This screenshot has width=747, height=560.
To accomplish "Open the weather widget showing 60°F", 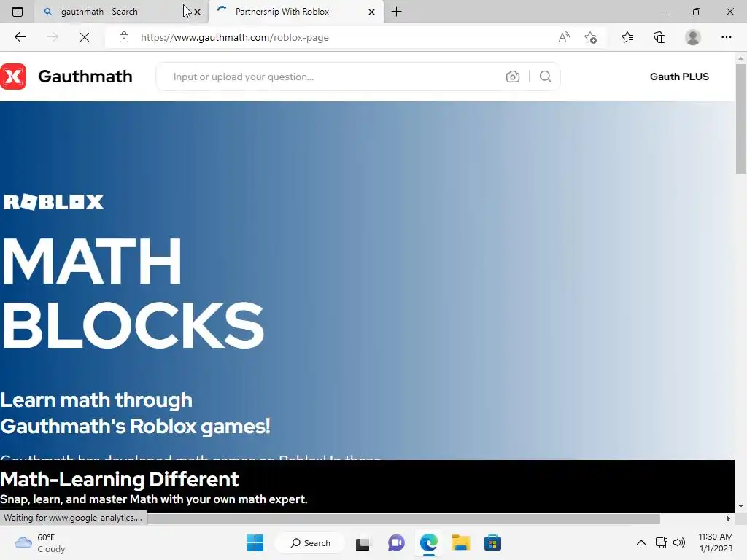I will tap(40, 542).
